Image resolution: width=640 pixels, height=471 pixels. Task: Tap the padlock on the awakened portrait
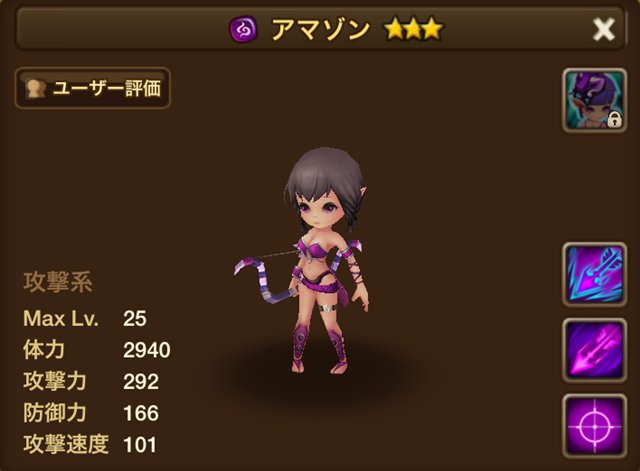pos(614,120)
